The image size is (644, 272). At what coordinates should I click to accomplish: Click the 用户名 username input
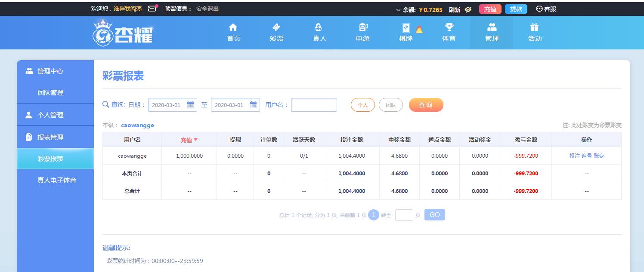314,105
